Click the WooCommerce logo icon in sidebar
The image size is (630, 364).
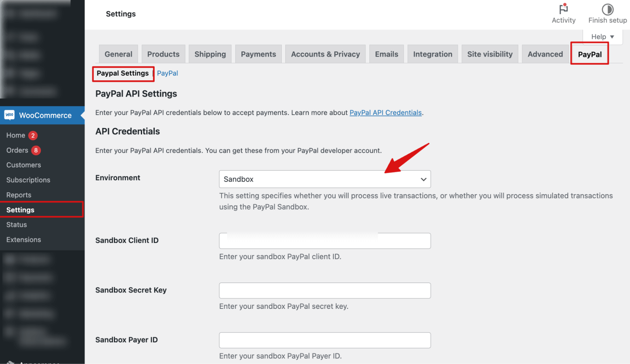9,115
